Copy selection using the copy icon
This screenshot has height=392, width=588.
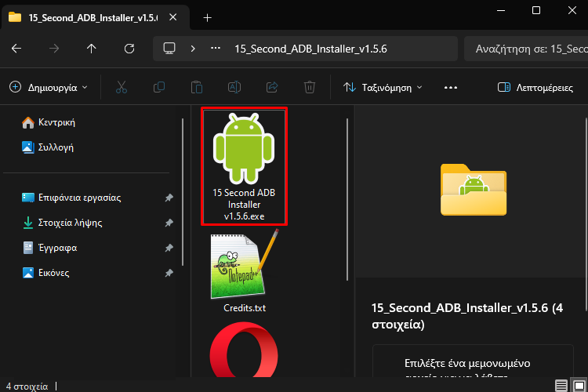click(159, 87)
